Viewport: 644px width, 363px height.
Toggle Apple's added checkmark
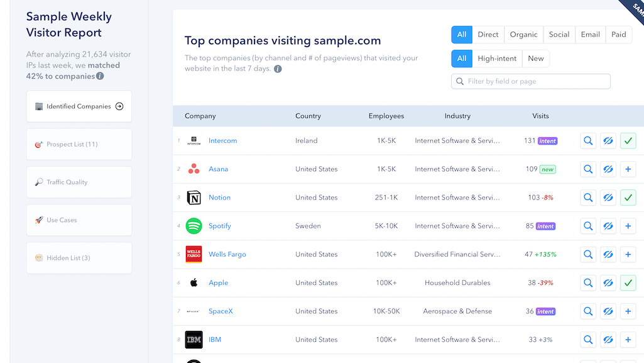(628, 282)
